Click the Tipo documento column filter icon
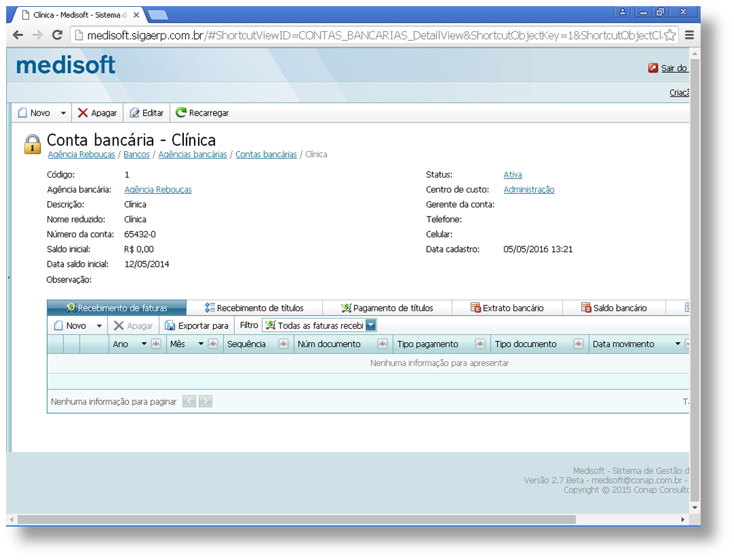This screenshot has width=734, height=560. click(579, 344)
